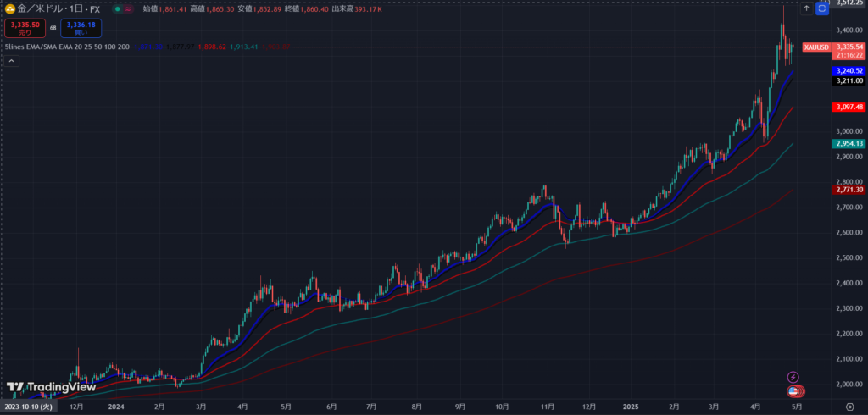Click the spread value 68

(53, 27)
